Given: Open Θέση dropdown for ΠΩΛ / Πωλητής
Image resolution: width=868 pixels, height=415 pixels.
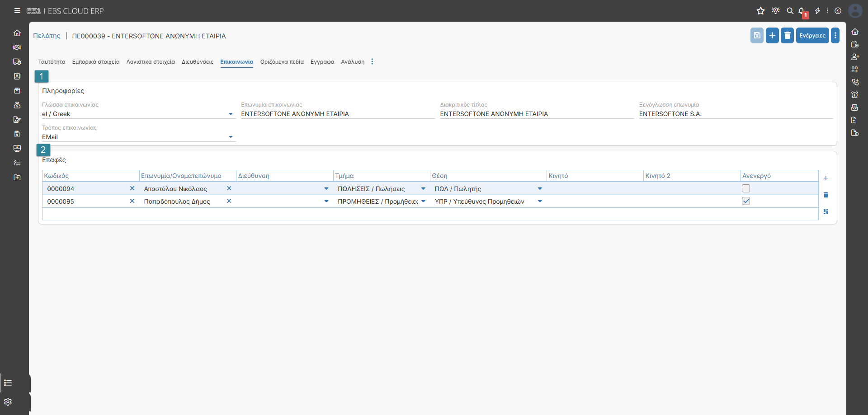Looking at the screenshot, I should (x=540, y=189).
